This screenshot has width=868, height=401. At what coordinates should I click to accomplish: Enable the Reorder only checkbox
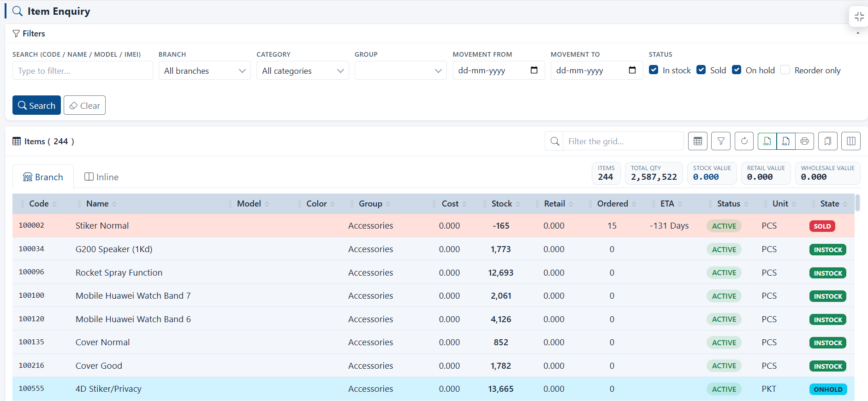pos(785,70)
